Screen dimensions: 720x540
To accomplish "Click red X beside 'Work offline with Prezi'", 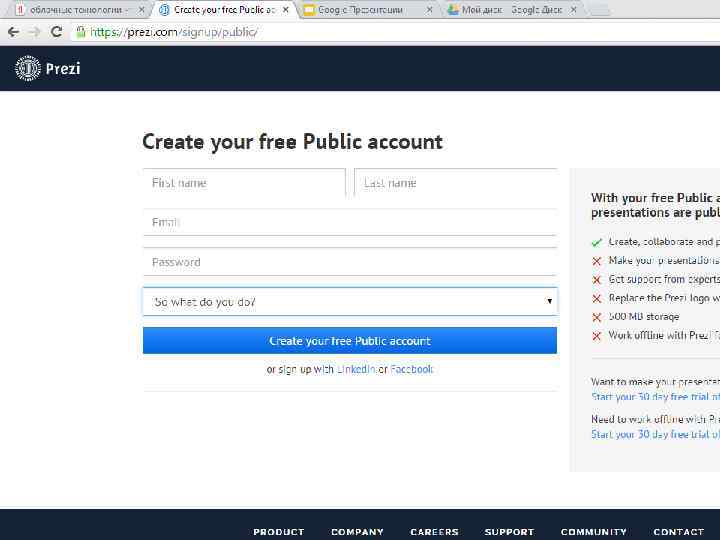I will 596,336.
